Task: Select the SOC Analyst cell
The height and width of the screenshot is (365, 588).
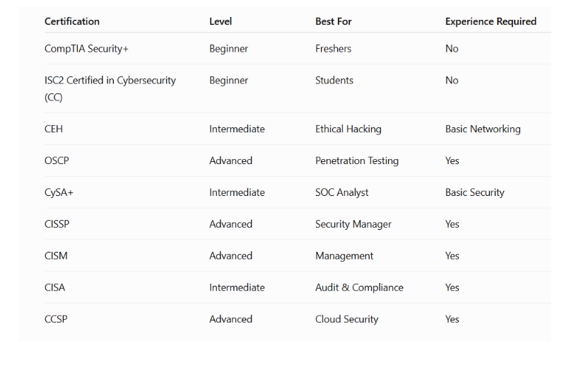Action: coord(341,192)
